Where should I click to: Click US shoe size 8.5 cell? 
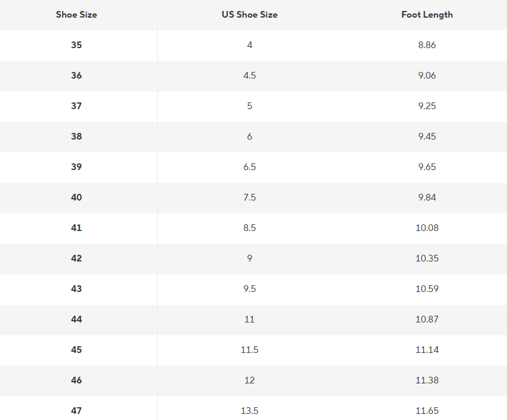pyautogui.click(x=249, y=228)
